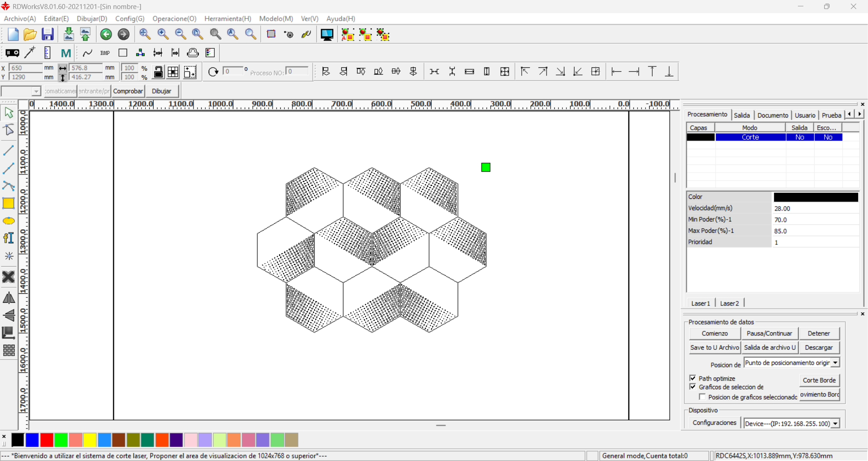This screenshot has height=461, width=868.
Task: Click the Descargar button
Action: tap(819, 348)
